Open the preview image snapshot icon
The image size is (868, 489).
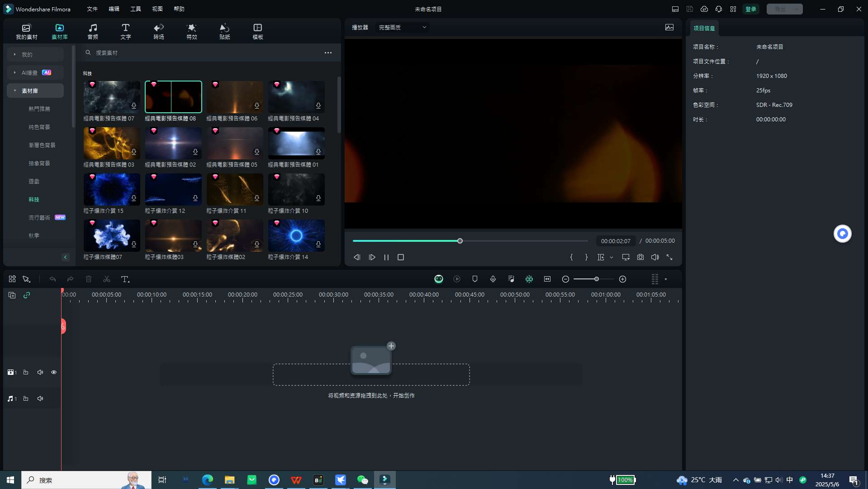tap(669, 28)
